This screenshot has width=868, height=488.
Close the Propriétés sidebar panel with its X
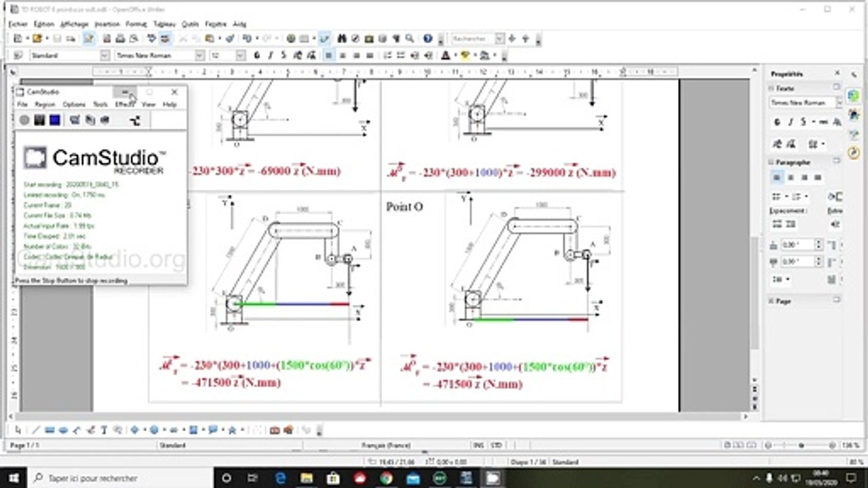tap(837, 73)
